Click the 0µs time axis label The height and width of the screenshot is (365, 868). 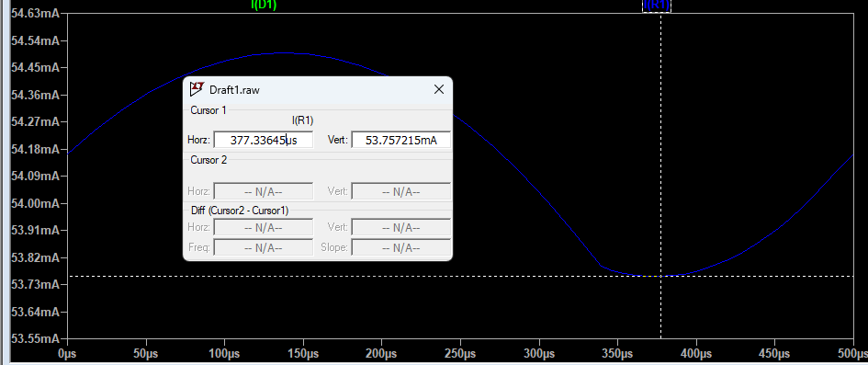click(68, 353)
